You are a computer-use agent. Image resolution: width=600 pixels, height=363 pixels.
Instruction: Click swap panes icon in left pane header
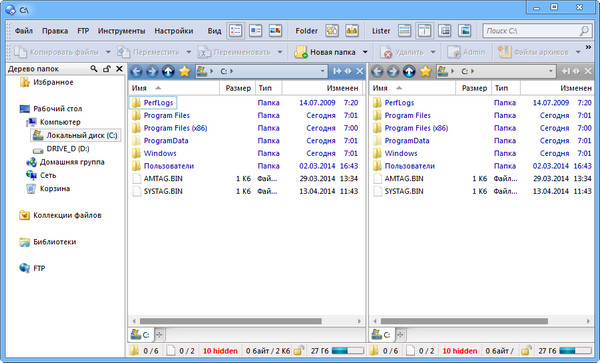pyautogui.click(x=348, y=71)
